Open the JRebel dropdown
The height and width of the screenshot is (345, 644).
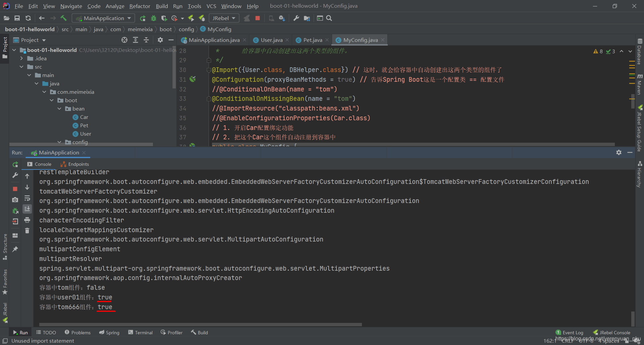point(224,18)
